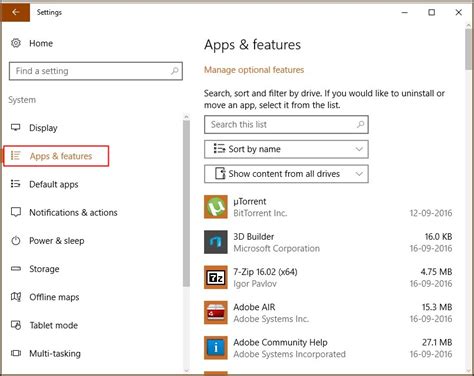Select the µTorrent entry name
This screenshot has height=376, width=474.
(x=250, y=201)
